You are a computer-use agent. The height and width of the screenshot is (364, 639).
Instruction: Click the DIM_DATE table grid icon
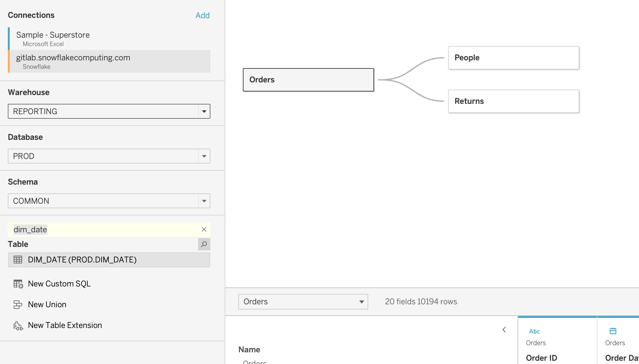click(18, 260)
